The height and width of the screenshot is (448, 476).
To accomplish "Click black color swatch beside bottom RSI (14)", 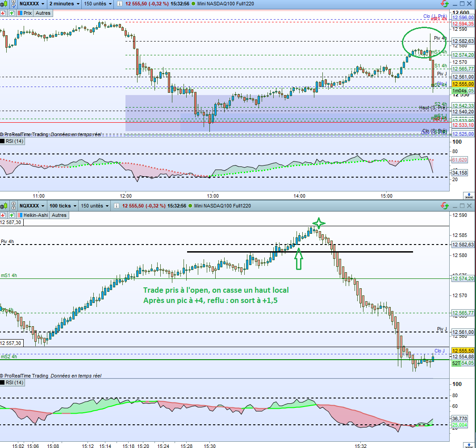I will (x=2, y=383).
